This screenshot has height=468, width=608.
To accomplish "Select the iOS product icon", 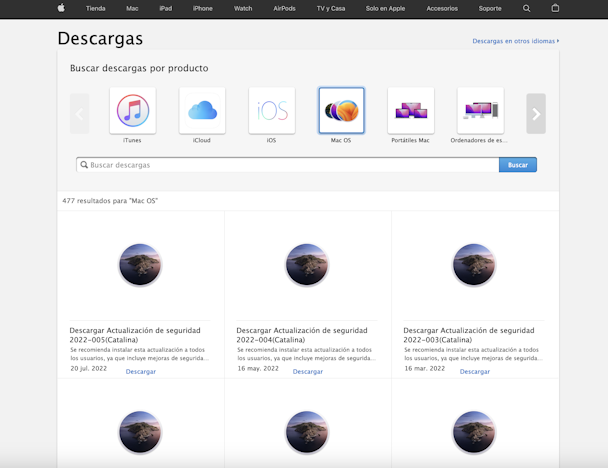I will pyautogui.click(x=272, y=111).
